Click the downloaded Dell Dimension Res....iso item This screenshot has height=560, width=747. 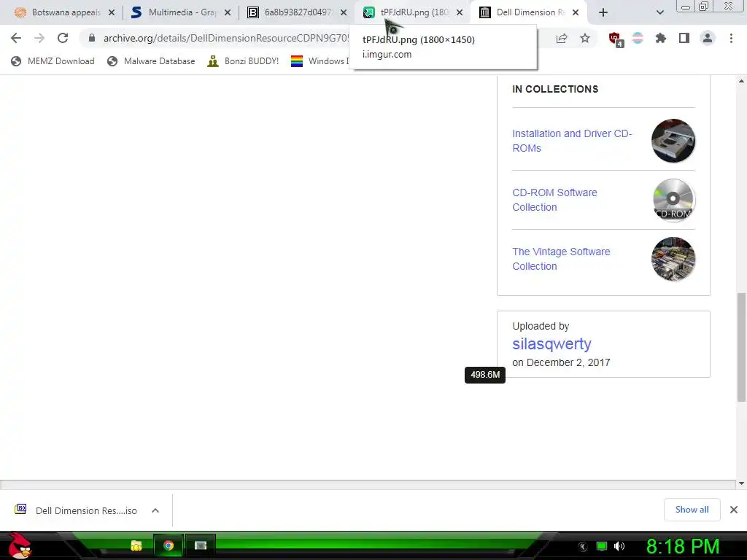(77, 510)
